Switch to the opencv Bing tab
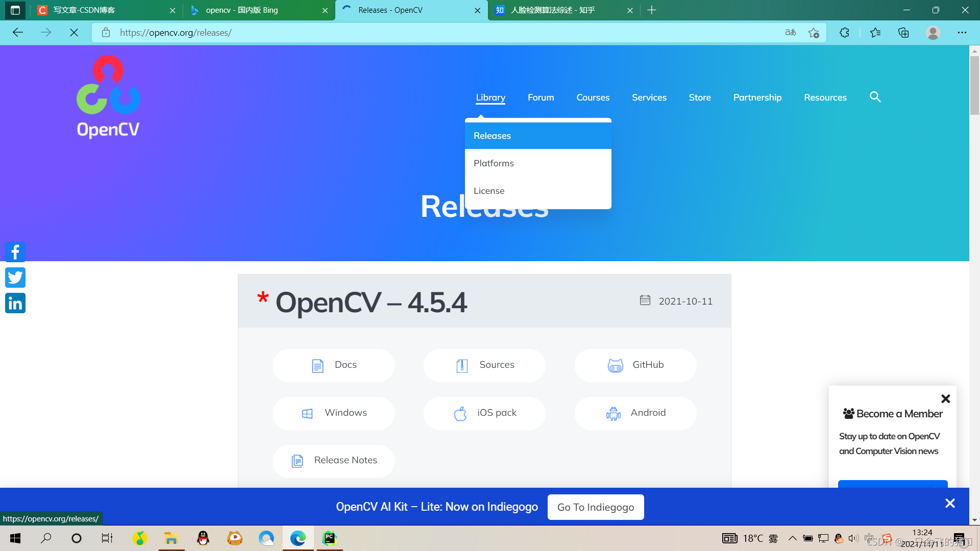The width and height of the screenshot is (980, 551). pyautogui.click(x=258, y=10)
